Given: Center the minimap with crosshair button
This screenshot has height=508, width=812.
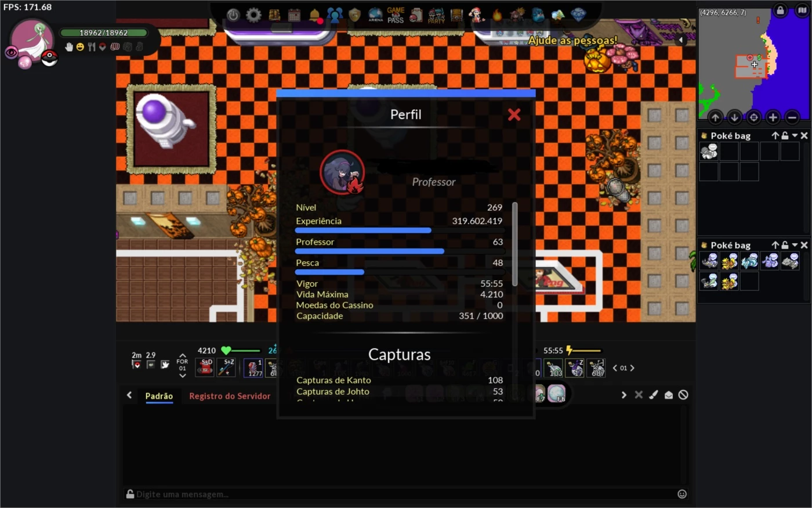Looking at the screenshot, I should [753, 117].
